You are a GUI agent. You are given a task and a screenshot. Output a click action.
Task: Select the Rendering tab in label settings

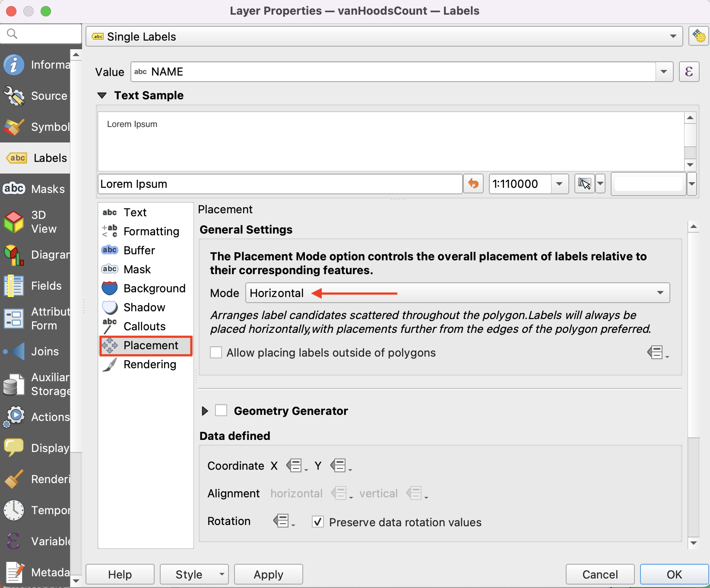149,364
